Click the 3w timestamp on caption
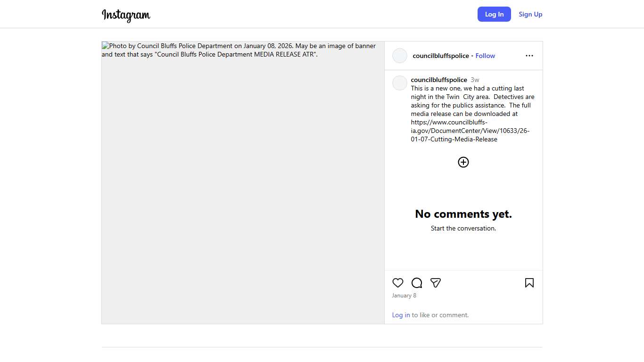 click(475, 80)
